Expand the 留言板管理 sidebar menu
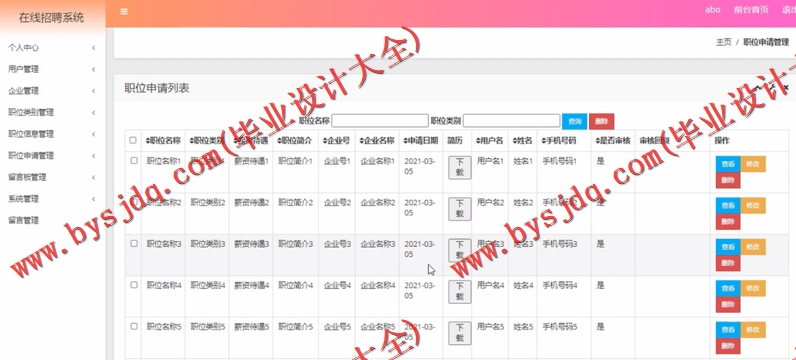 pyautogui.click(x=53, y=177)
